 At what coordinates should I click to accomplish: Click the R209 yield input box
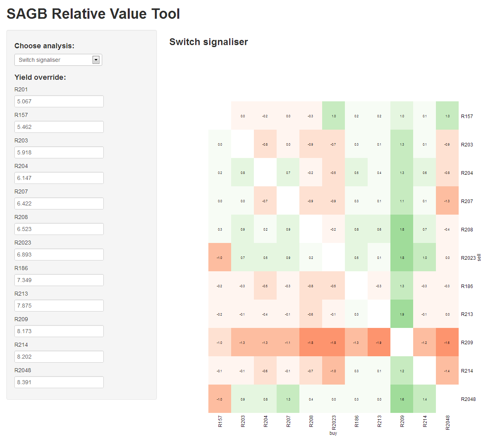(x=59, y=331)
